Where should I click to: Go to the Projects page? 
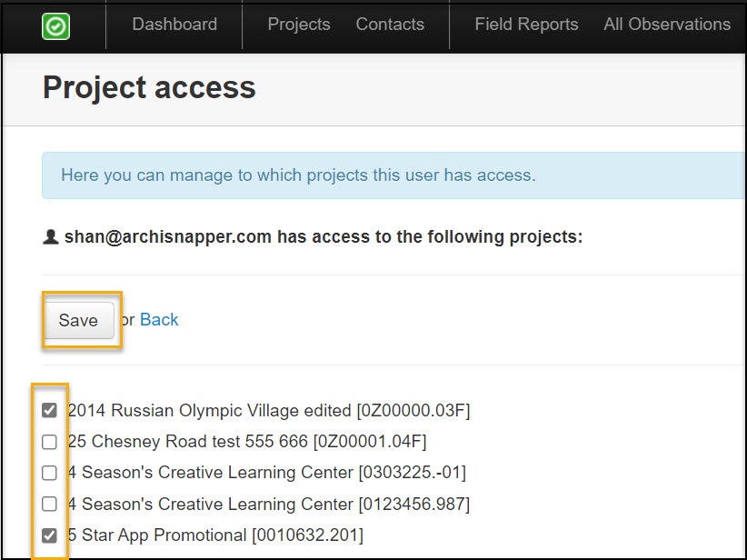coord(299,25)
